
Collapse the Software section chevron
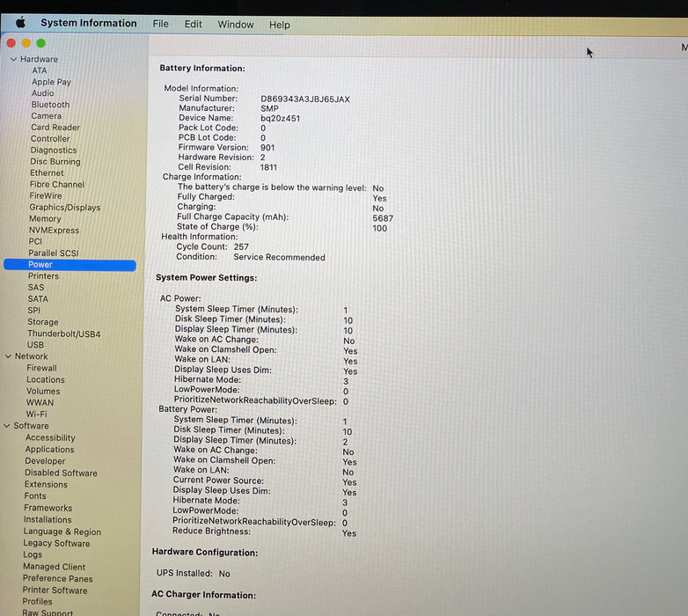coord(6,426)
